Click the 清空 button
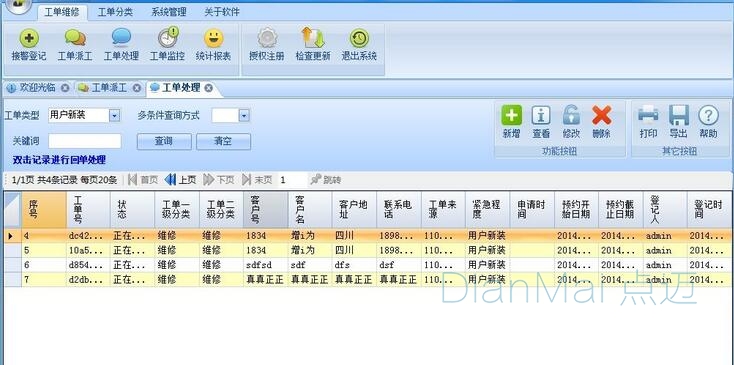 click(223, 141)
